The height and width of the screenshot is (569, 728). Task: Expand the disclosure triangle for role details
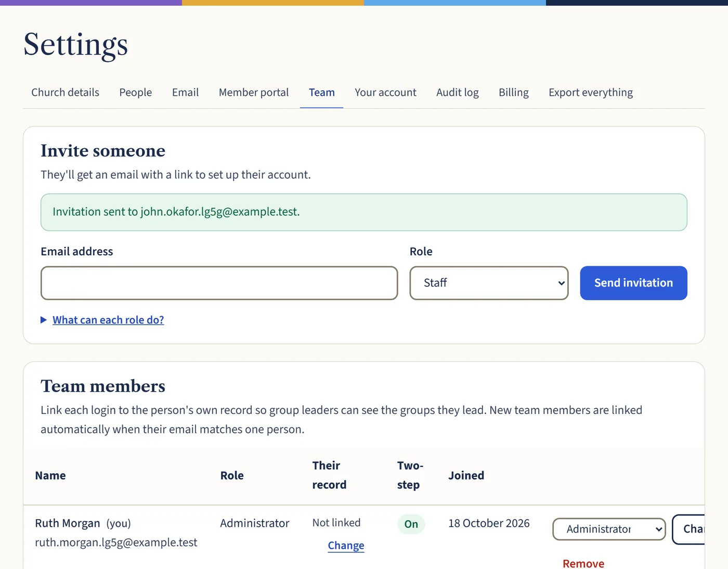(44, 320)
